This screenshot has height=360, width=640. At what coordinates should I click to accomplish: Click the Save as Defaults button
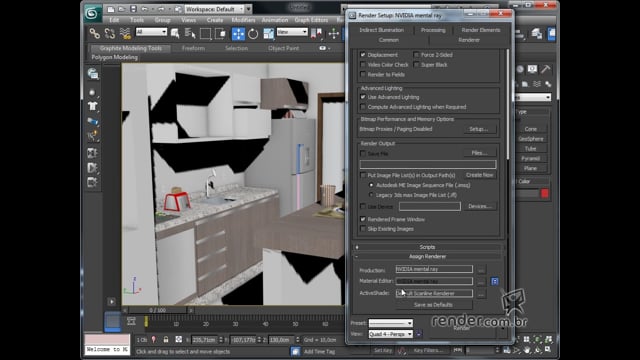click(x=433, y=305)
